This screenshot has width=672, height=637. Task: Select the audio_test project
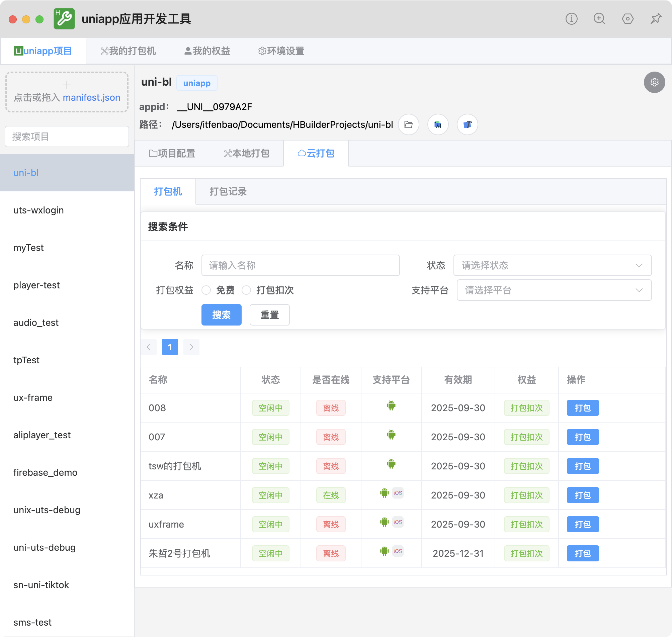67,323
